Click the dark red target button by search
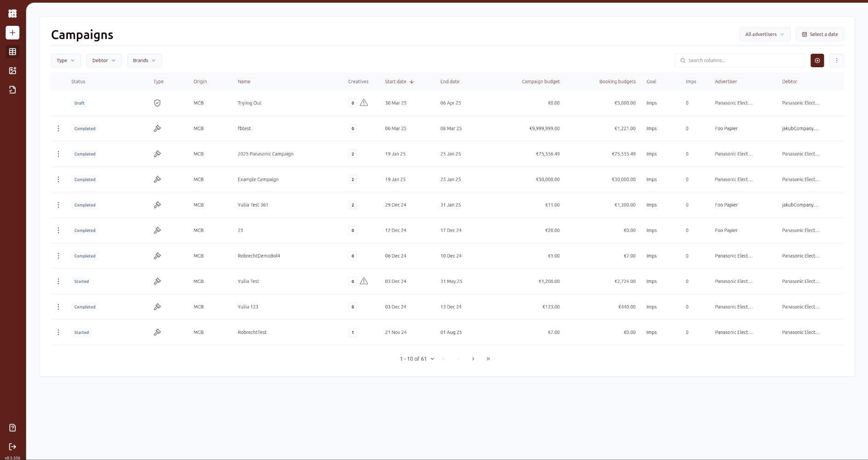 817,61
